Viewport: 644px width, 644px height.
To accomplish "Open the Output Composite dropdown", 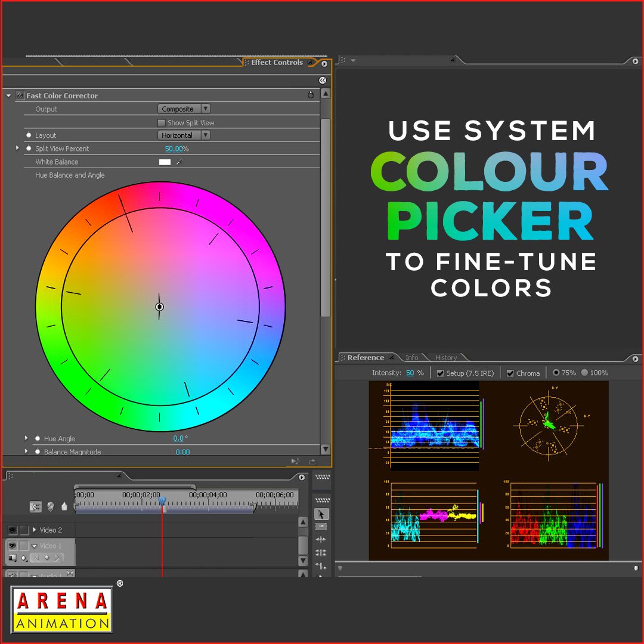I will (184, 109).
